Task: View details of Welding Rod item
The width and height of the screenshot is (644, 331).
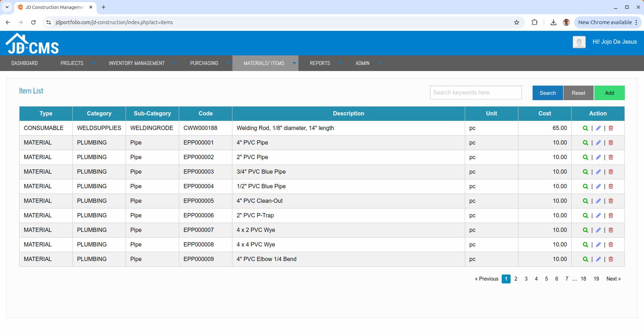Action: coord(585,128)
